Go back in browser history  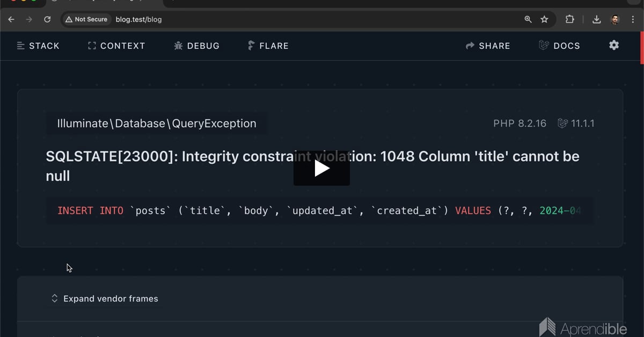pos(11,19)
